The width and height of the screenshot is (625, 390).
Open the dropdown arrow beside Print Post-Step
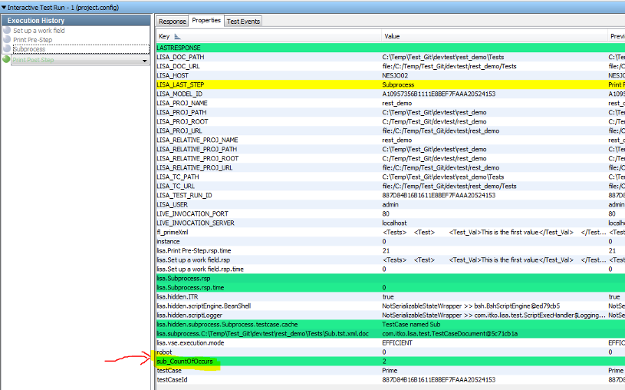point(144,61)
